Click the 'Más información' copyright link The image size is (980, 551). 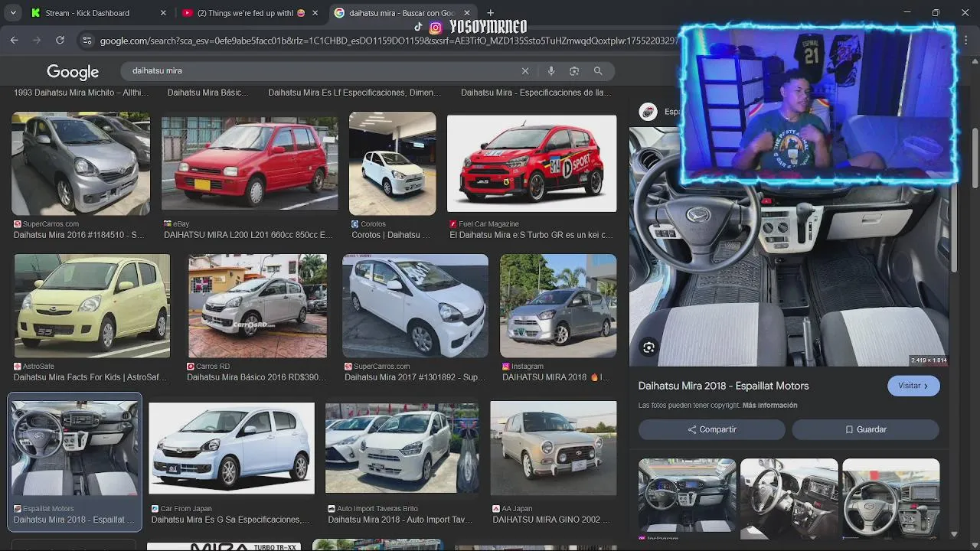pyautogui.click(x=769, y=406)
